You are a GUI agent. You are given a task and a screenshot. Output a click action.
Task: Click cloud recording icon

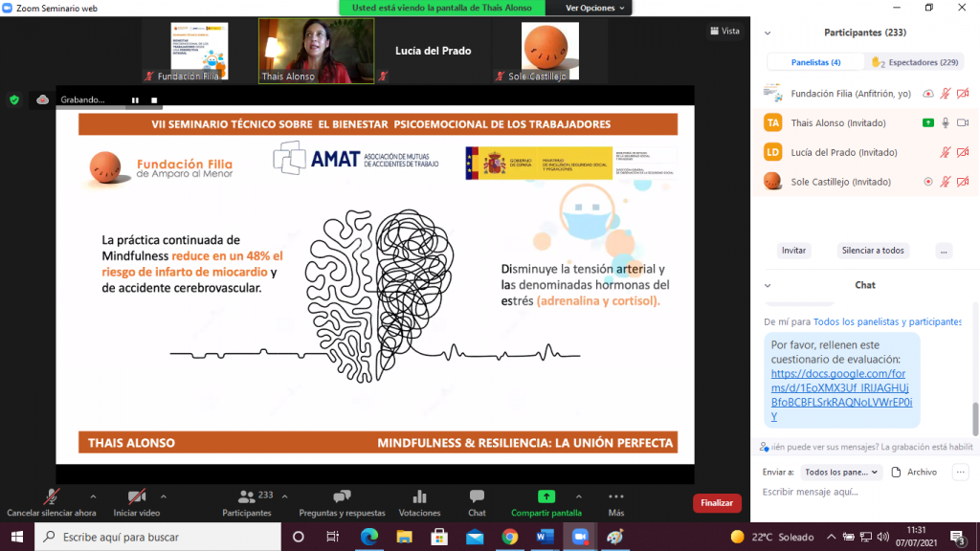(42, 99)
